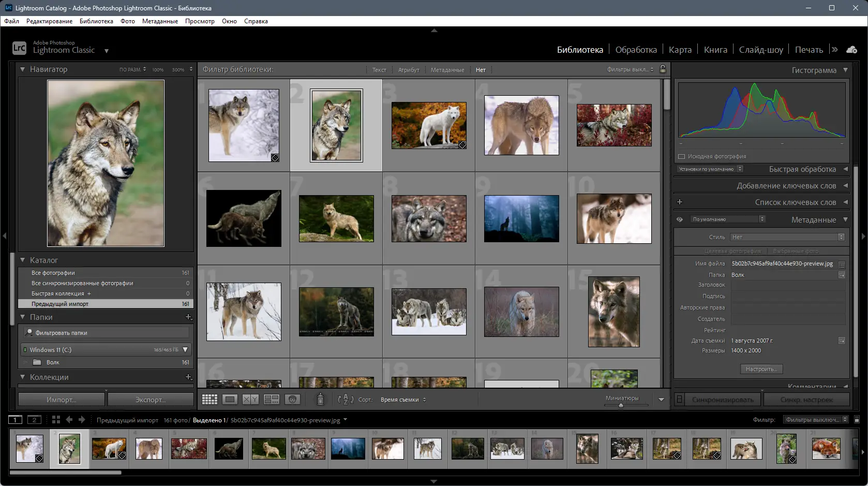Adjust the Миниатюры thumbnail size slider
The width and height of the screenshot is (868, 486).
621,405
